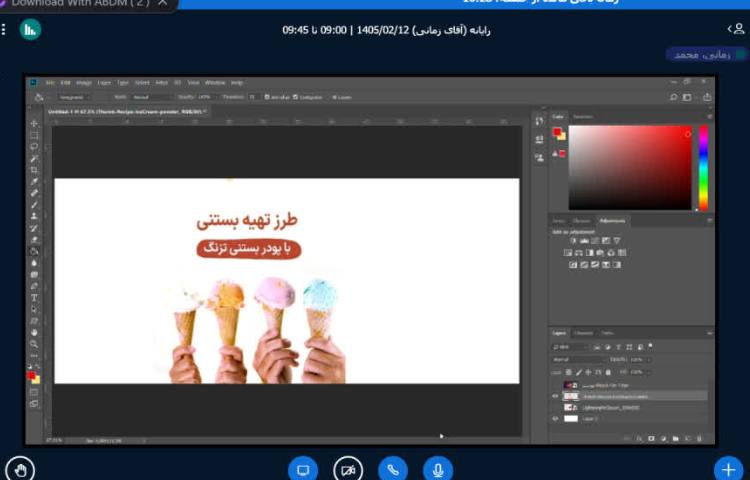Add a Levels adjustment
750x480 pixels.
[x=584, y=240]
